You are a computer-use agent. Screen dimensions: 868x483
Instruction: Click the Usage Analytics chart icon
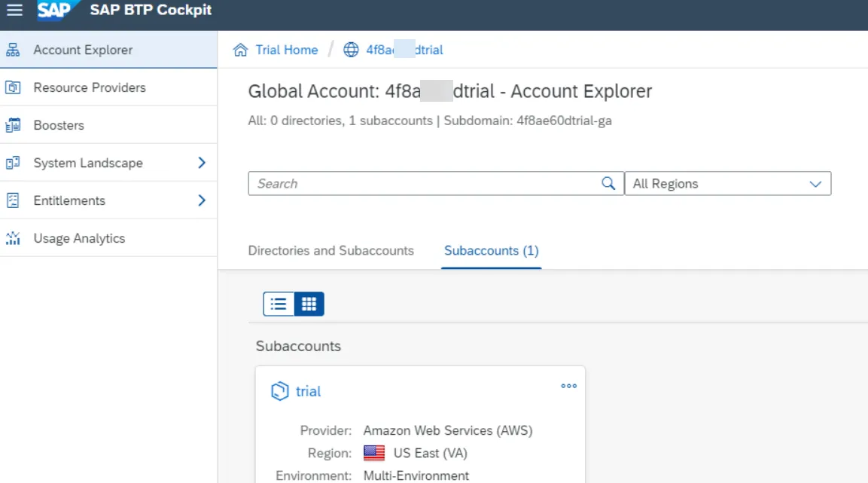tap(13, 238)
